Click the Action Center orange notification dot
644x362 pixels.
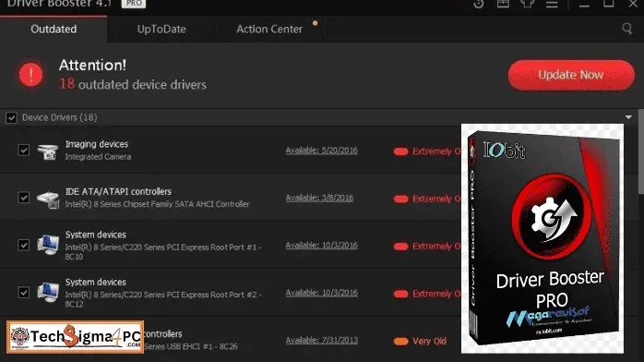click(x=315, y=23)
